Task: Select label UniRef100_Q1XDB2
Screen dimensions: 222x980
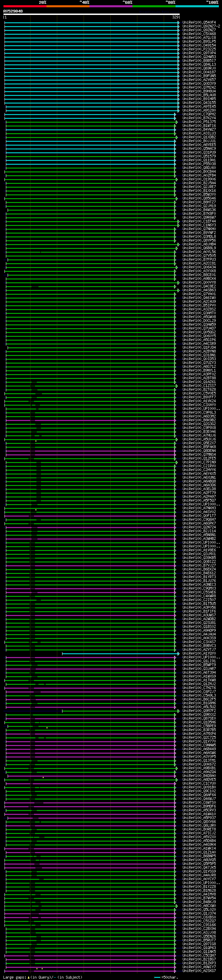Action: [x=199, y=137]
